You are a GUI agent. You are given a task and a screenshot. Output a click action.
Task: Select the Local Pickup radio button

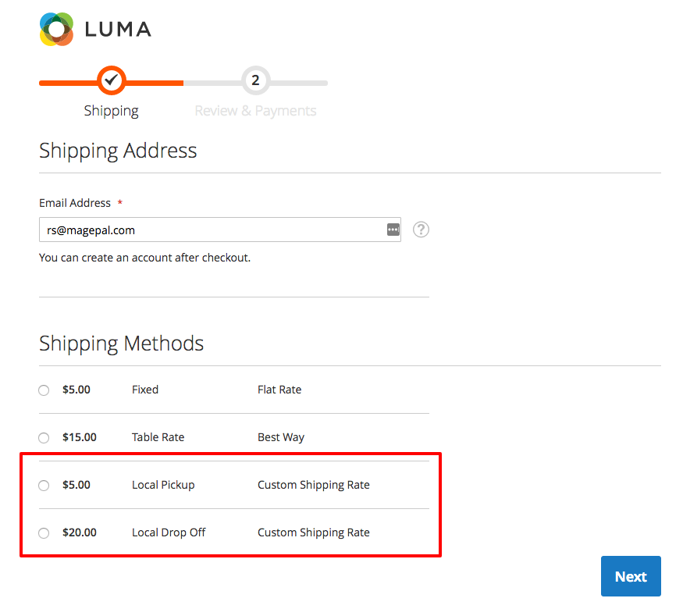tap(44, 486)
